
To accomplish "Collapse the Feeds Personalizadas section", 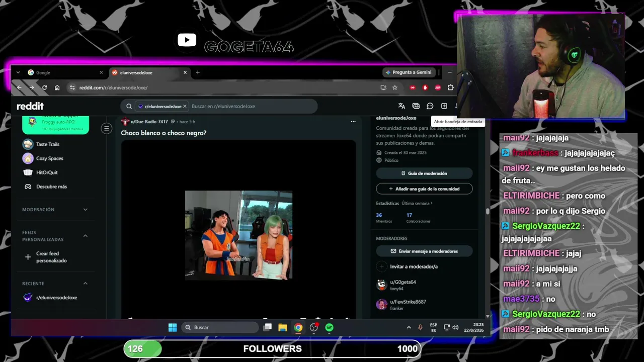I will point(85,236).
